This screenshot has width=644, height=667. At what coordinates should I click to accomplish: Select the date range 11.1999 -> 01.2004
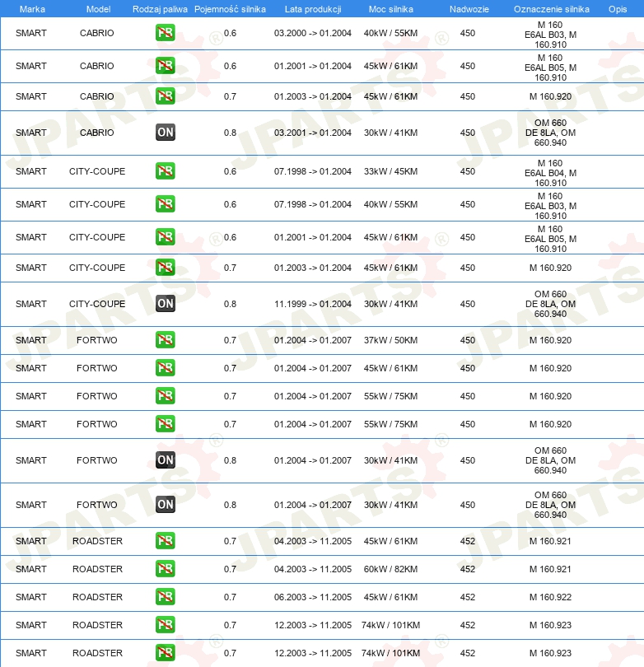coord(313,304)
